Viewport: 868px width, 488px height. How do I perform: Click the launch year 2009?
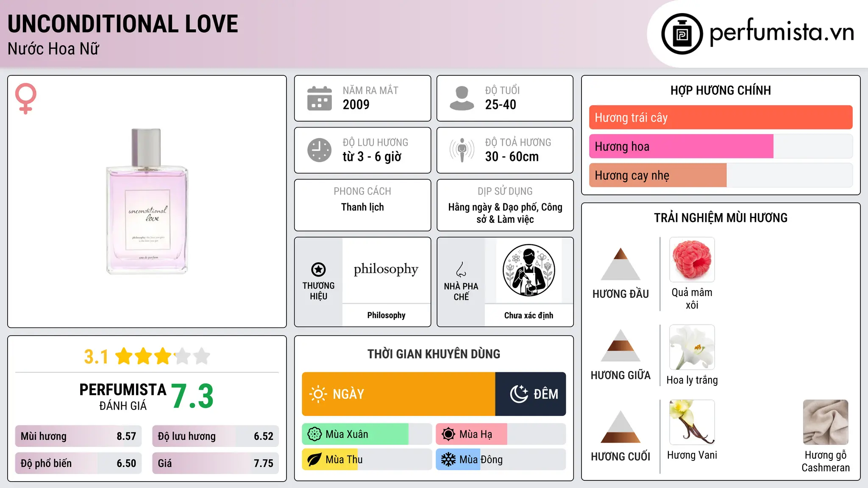pos(356,105)
